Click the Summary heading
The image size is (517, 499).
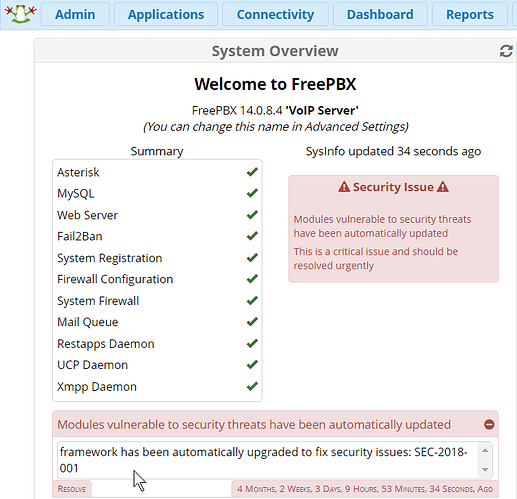tap(157, 151)
